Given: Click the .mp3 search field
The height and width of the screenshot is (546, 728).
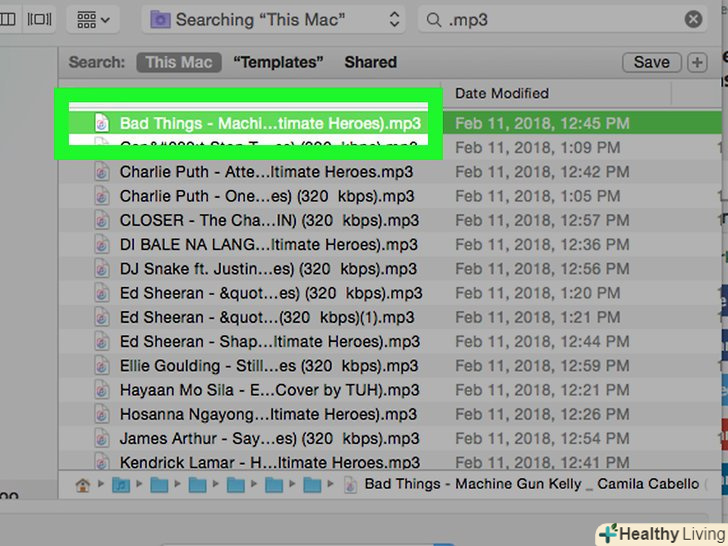Looking at the screenshot, I should pyautogui.click(x=562, y=20).
